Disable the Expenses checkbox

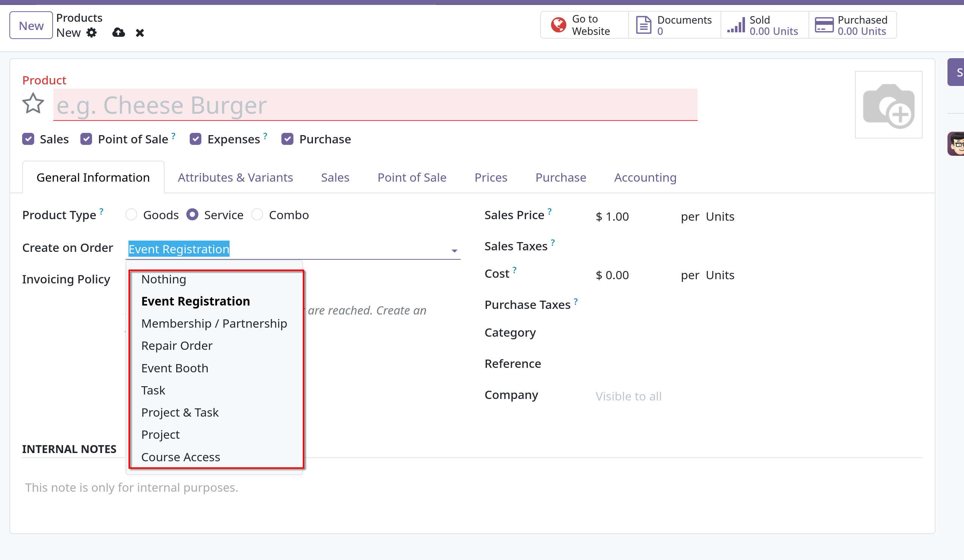pyautogui.click(x=196, y=139)
